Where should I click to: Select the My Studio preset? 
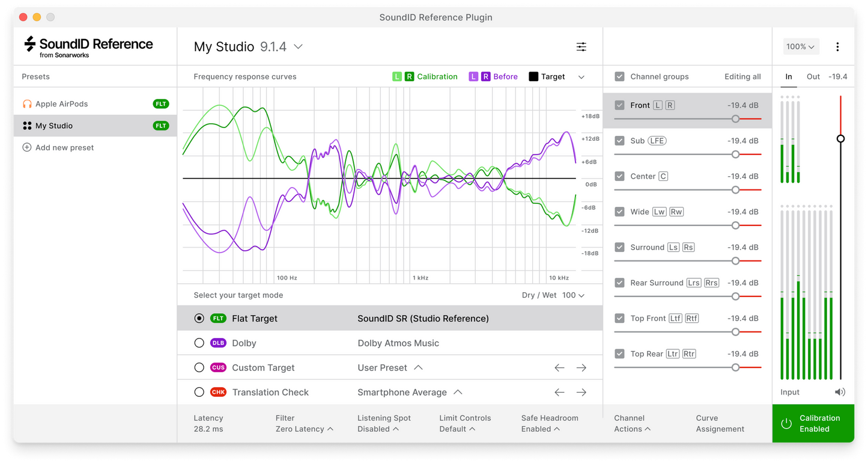tap(96, 126)
